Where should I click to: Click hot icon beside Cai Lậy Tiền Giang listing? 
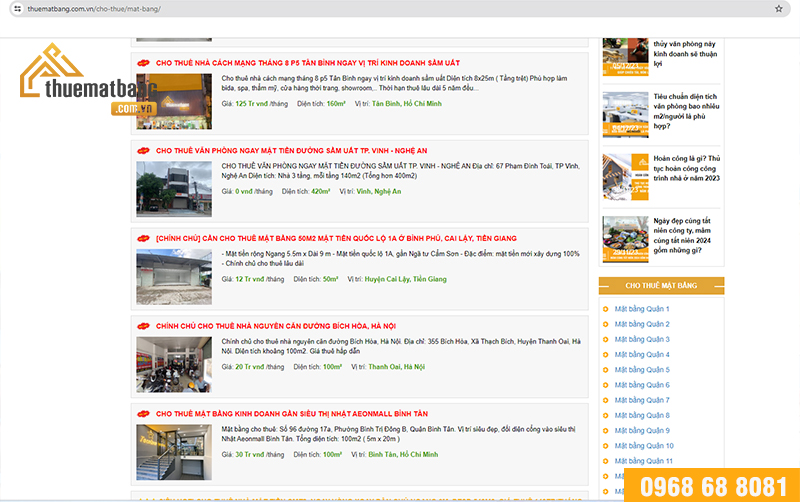[x=143, y=239]
